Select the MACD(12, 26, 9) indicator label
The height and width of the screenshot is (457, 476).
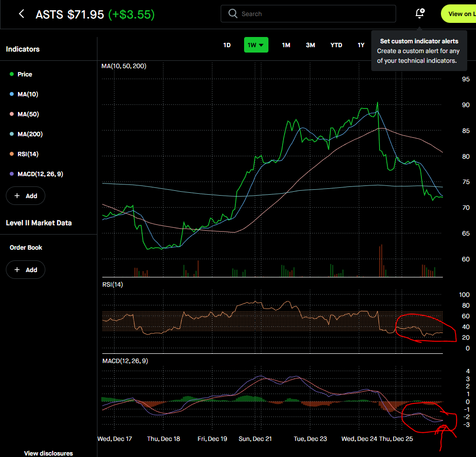tap(40, 174)
